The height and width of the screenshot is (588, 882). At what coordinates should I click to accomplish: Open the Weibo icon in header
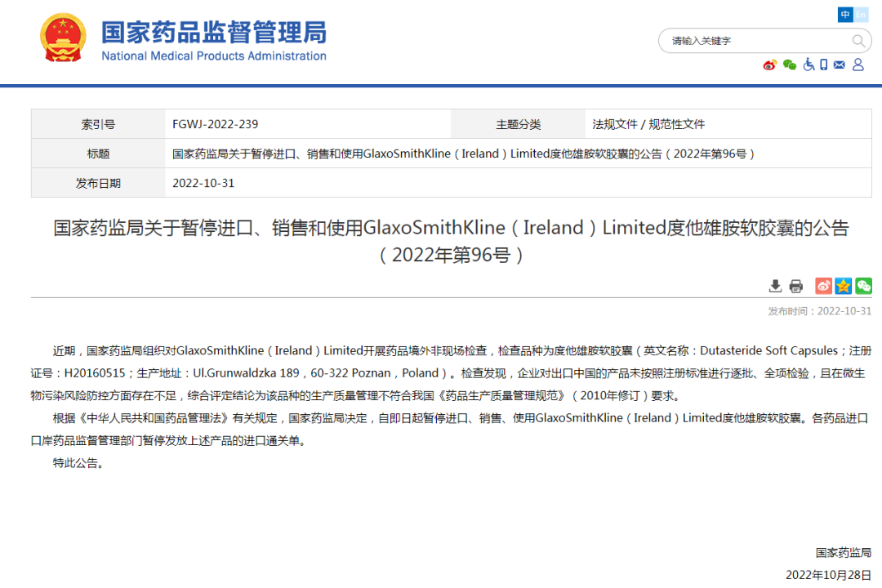click(769, 65)
